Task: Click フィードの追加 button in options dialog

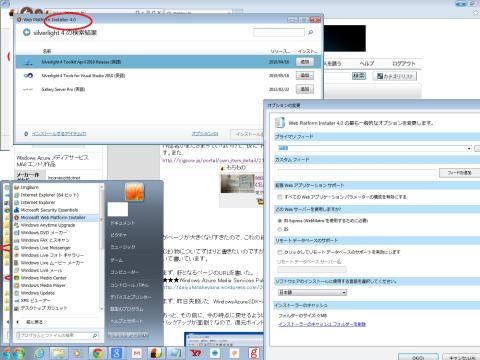Action: click(x=459, y=173)
